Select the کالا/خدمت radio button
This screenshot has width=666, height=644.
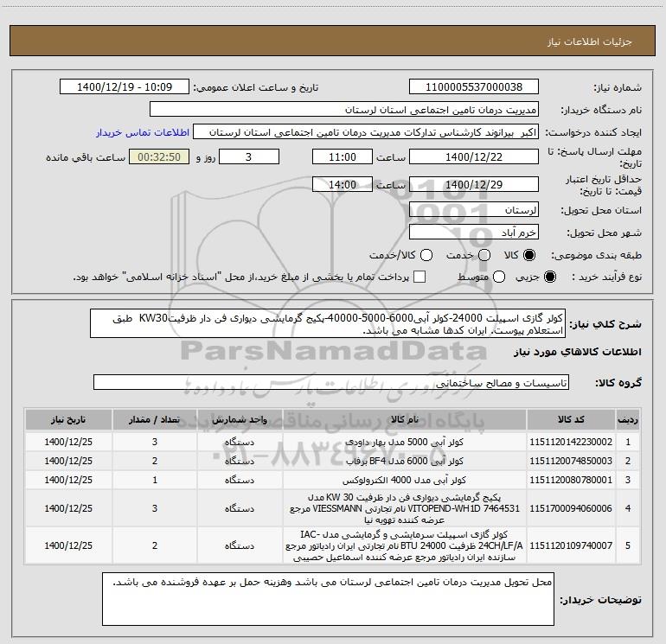(x=426, y=255)
